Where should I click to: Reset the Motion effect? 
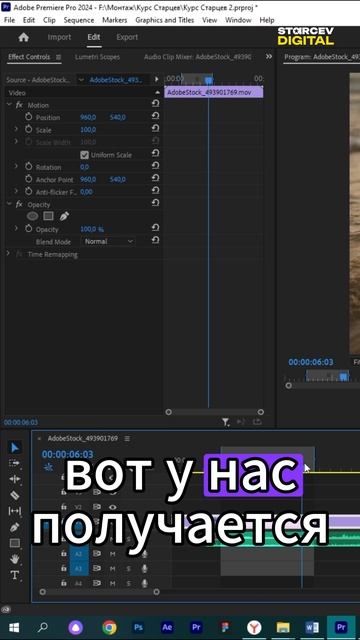pos(155,104)
